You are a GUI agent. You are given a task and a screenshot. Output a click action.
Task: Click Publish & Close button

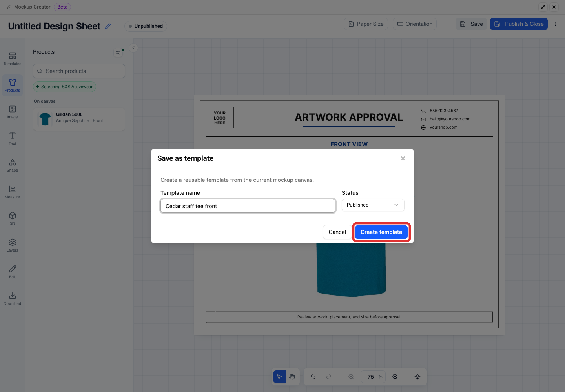(519, 24)
